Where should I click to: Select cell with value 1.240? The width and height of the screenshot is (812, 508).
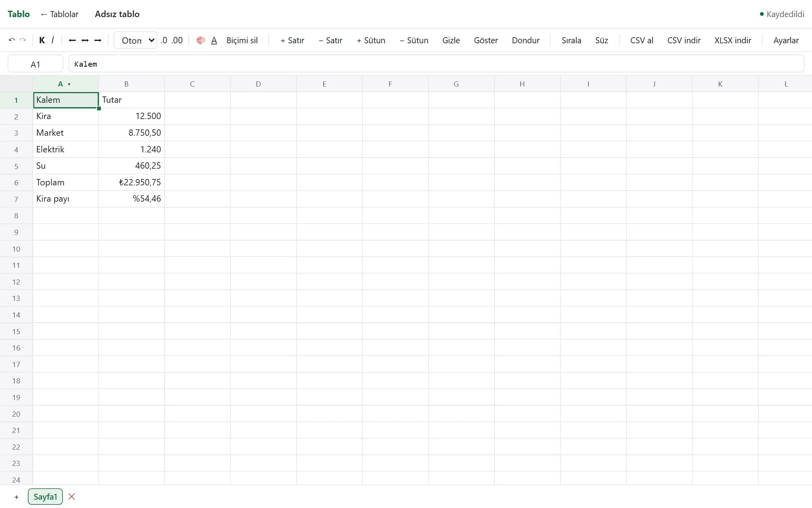(x=132, y=150)
